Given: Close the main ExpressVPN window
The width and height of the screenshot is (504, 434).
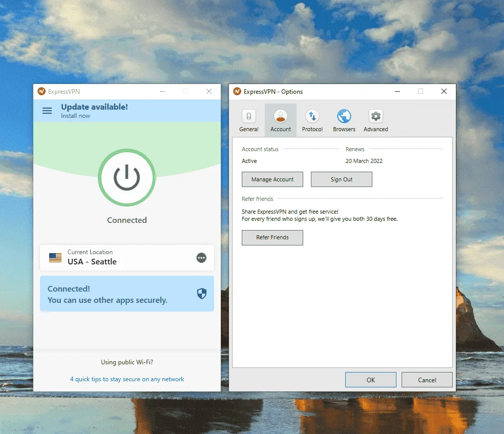Looking at the screenshot, I should click(209, 91).
